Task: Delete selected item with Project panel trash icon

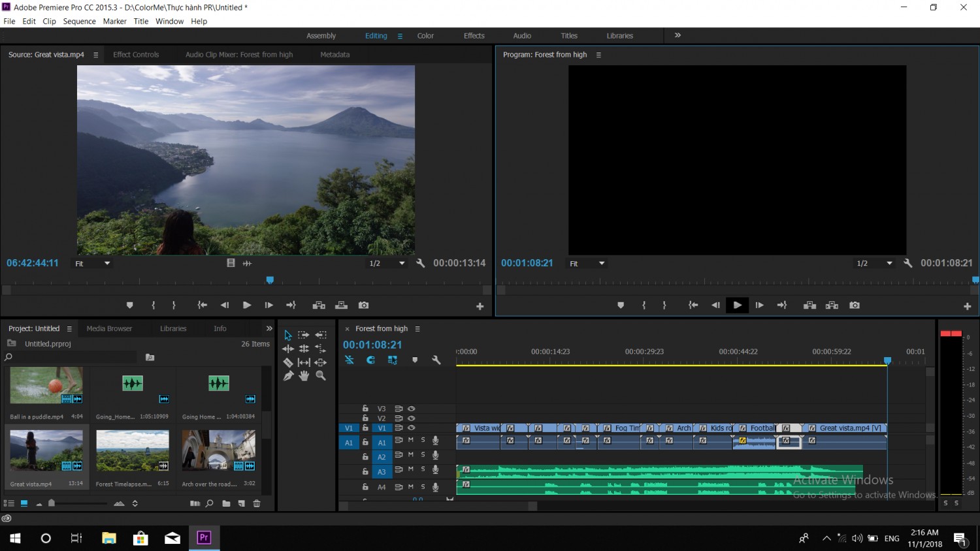Action: pyautogui.click(x=257, y=503)
